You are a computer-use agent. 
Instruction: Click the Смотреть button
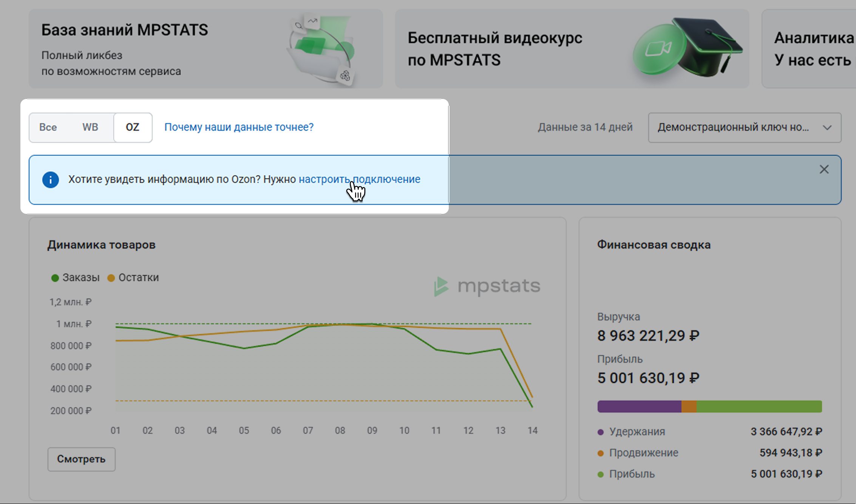(x=81, y=459)
